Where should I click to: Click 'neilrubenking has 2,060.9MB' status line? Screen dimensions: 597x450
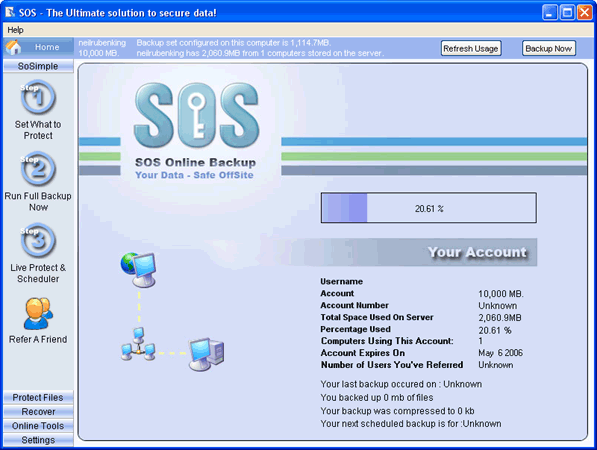(x=260, y=53)
